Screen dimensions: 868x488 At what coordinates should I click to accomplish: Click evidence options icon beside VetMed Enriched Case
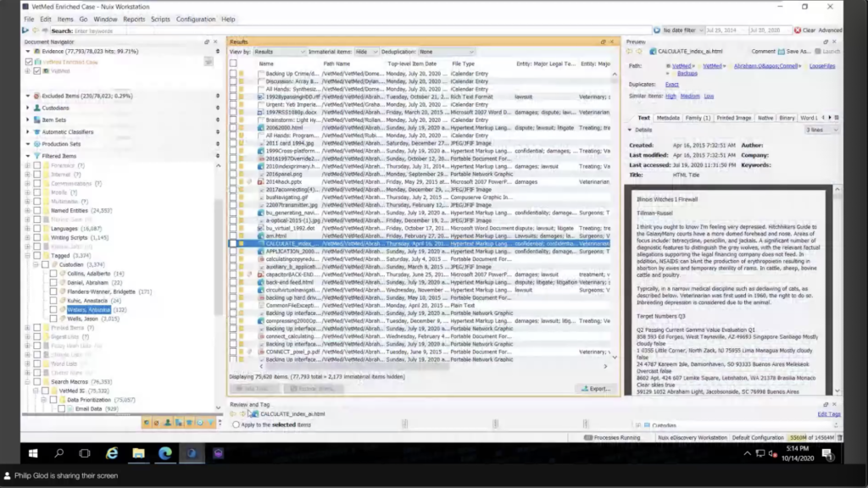tap(209, 62)
